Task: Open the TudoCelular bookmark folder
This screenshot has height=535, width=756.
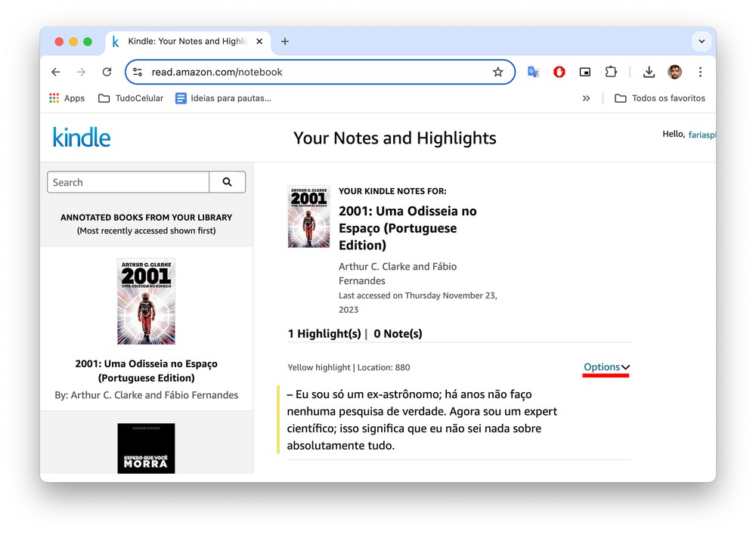Action: [x=131, y=98]
